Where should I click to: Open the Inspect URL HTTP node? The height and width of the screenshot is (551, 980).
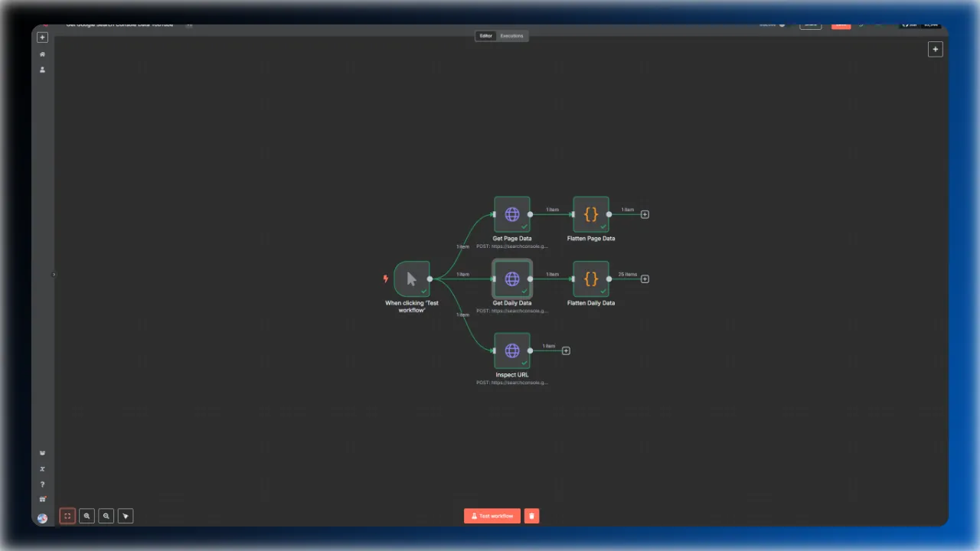click(511, 350)
